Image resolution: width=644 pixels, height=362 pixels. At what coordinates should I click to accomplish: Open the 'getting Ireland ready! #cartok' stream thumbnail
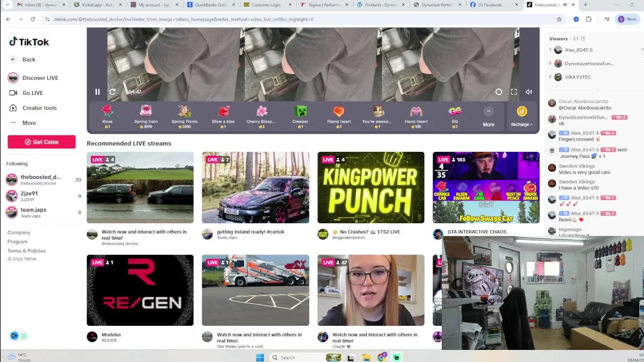[x=256, y=188]
